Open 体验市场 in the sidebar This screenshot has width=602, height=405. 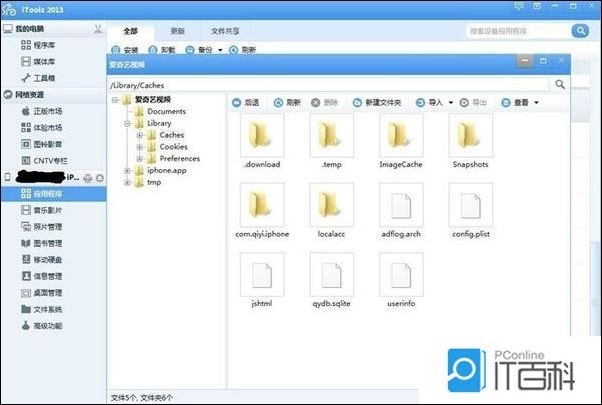tap(41, 128)
